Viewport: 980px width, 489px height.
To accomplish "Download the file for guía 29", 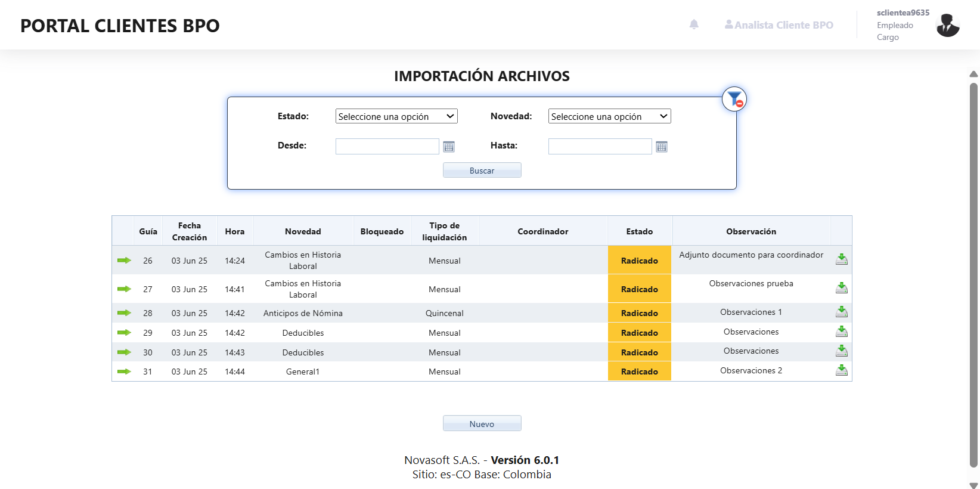I will point(842,332).
